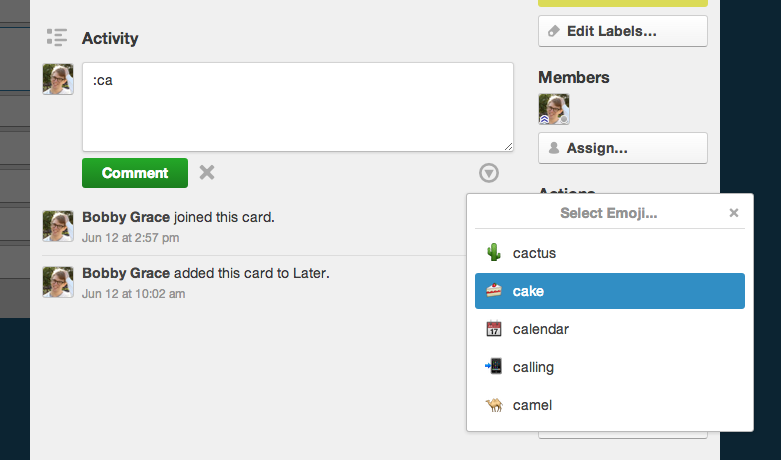Click the Activity list icon
This screenshot has height=460, width=781.
pyautogui.click(x=57, y=37)
